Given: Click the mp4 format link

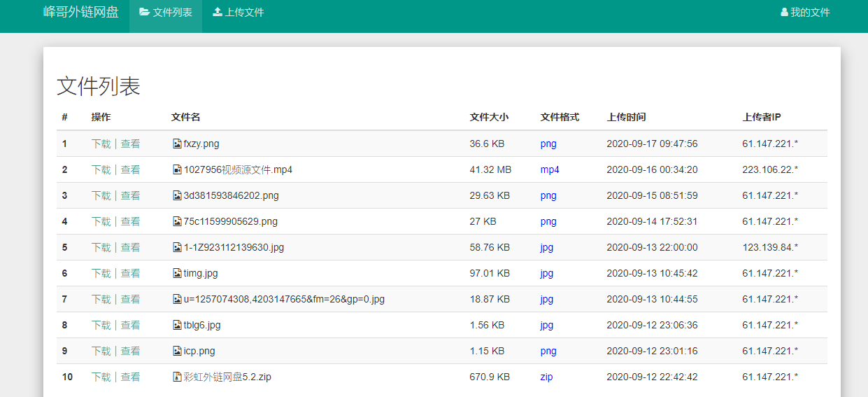Looking at the screenshot, I should [x=550, y=169].
